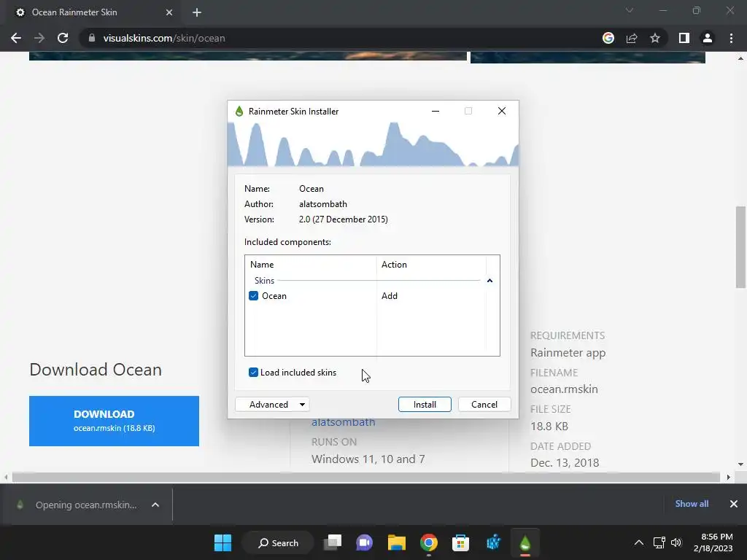Click the horizontal scrollbar thumb
747x560 pixels.
coord(366,477)
